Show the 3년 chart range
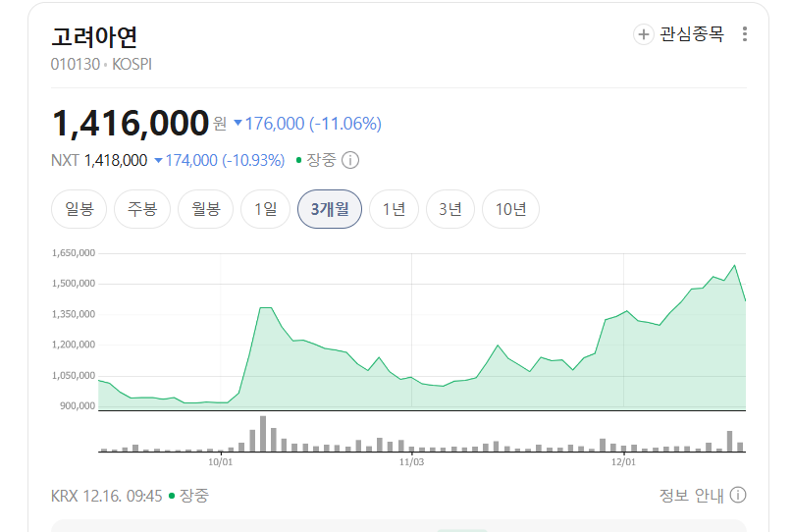The height and width of the screenshot is (532, 792). [x=450, y=208]
